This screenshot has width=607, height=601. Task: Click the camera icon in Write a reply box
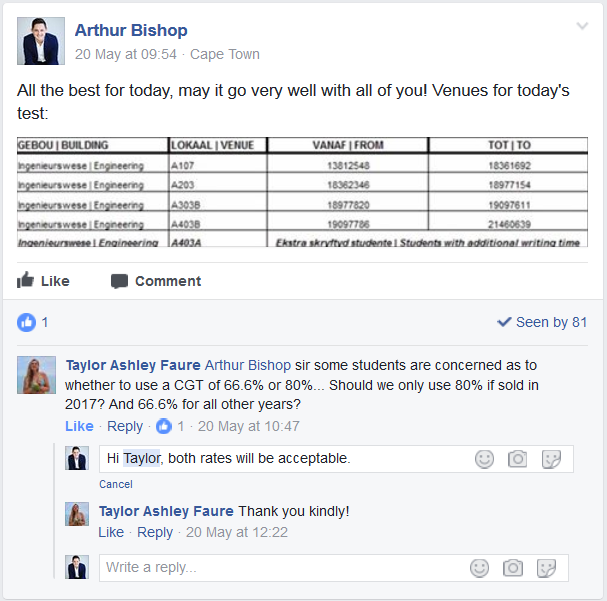click(x=512, y=568)
